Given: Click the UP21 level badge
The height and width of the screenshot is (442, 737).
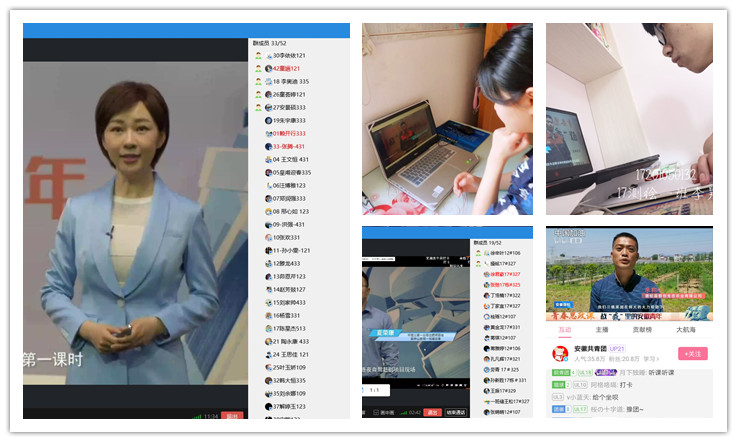Looking at the screenshot, I should (x=617, y=348).
